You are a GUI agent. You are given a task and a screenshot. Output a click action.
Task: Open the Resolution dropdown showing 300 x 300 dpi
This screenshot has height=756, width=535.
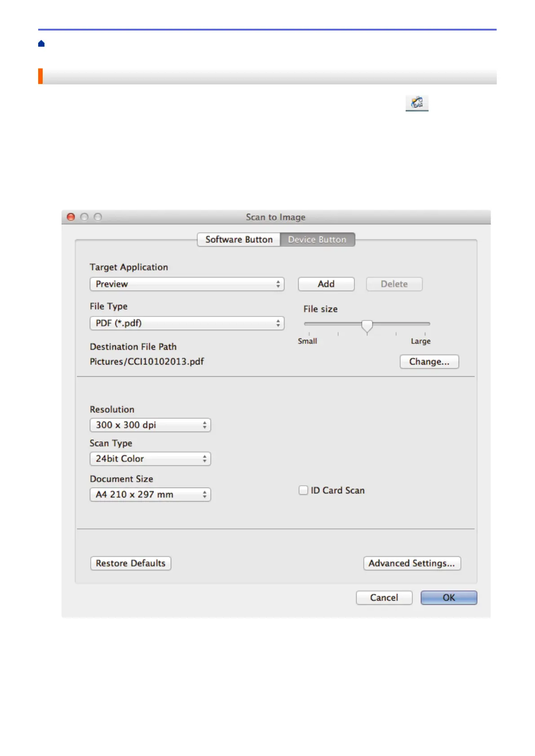(150, 425)
